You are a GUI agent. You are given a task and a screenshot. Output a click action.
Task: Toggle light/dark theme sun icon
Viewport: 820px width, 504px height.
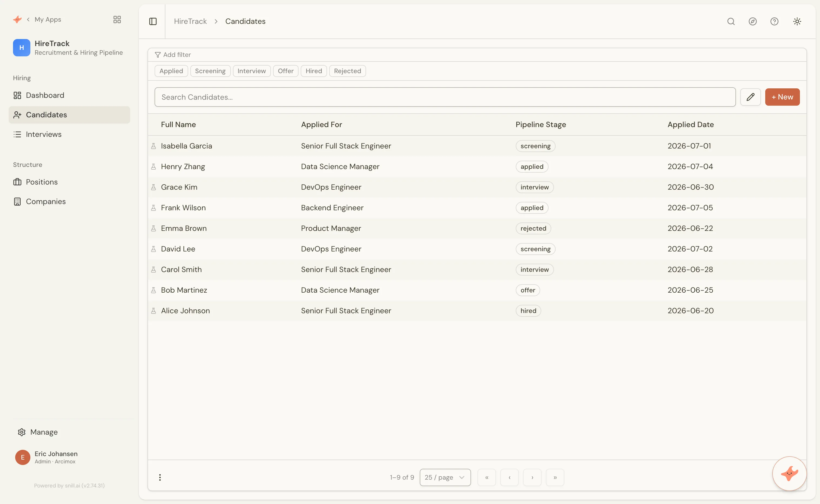pyautogui.click(x=797, y=21)
